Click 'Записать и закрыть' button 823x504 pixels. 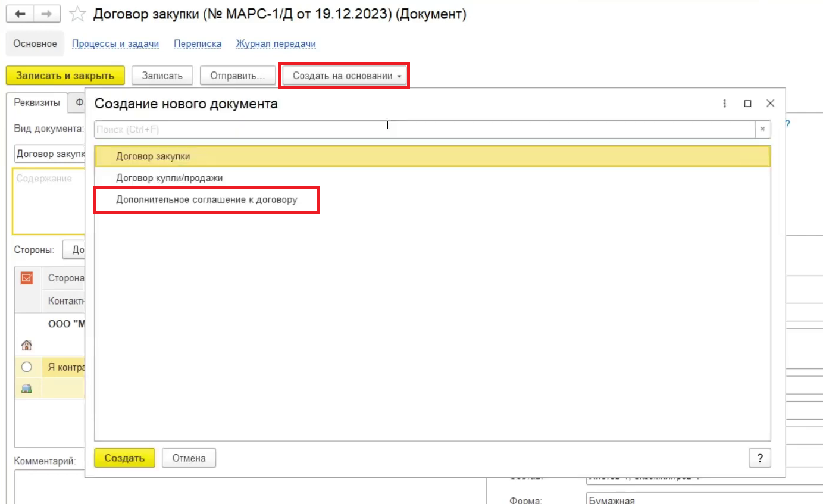(x=65, y=76)
